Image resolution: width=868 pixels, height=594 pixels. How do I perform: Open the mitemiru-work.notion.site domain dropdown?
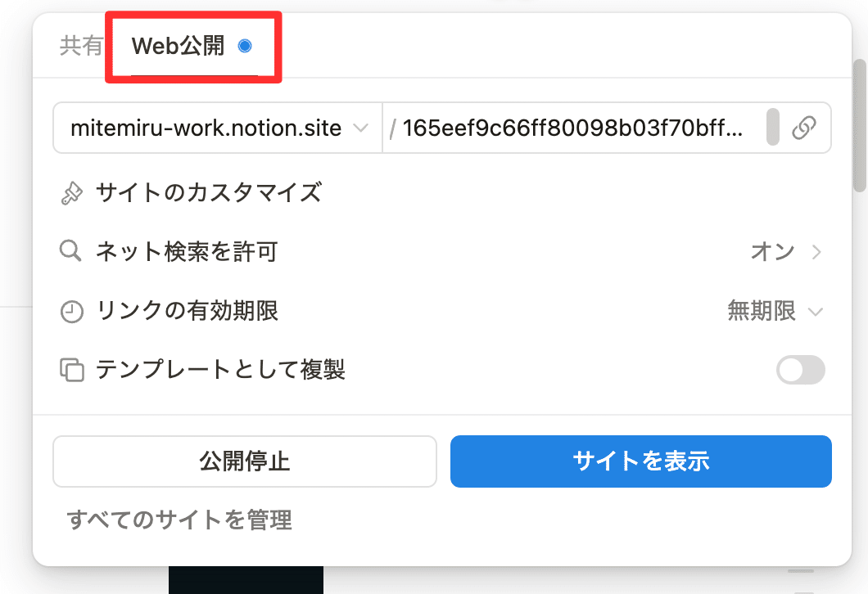point(218,128)
